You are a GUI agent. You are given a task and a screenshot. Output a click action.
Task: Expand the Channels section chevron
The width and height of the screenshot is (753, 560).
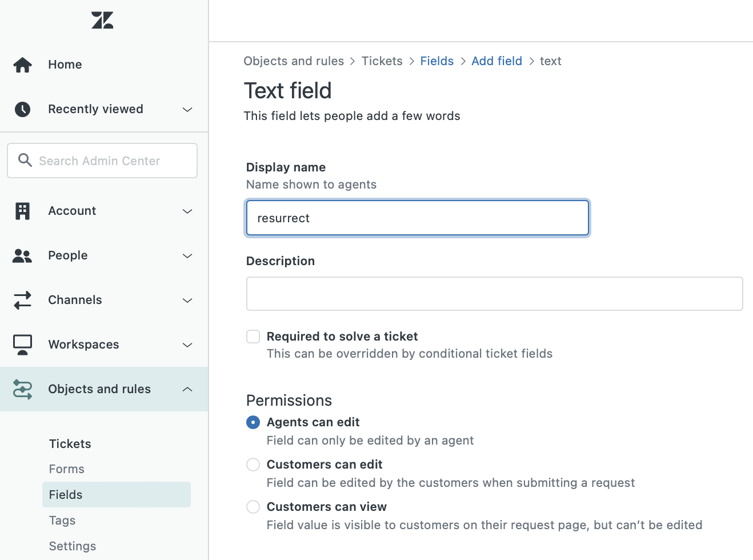[187, 300]
